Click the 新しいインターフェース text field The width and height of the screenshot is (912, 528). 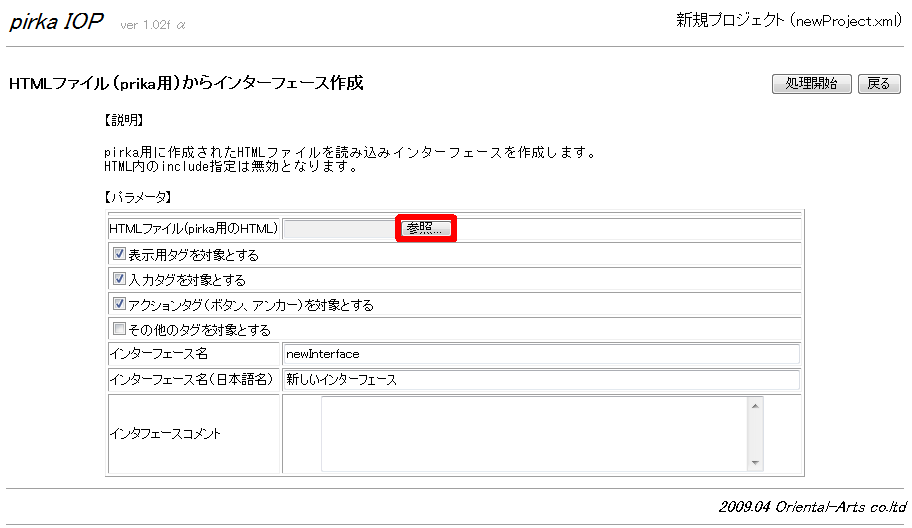540,380
